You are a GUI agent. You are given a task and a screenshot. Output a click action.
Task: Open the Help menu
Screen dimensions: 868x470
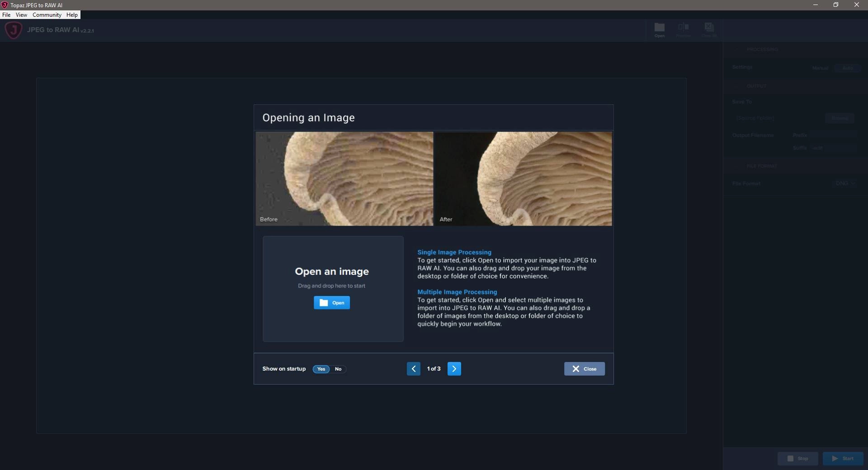(x=72, y=15)
